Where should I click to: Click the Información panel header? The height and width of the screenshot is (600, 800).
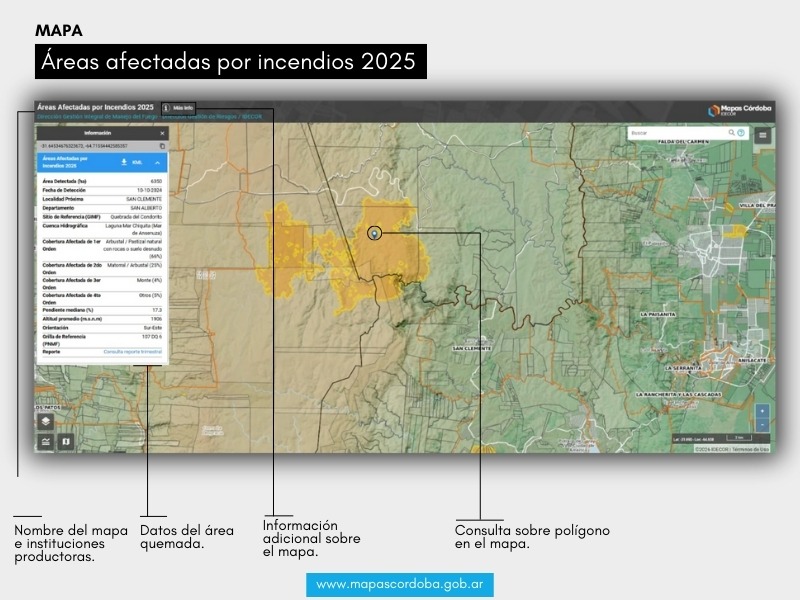coord(98,133)
